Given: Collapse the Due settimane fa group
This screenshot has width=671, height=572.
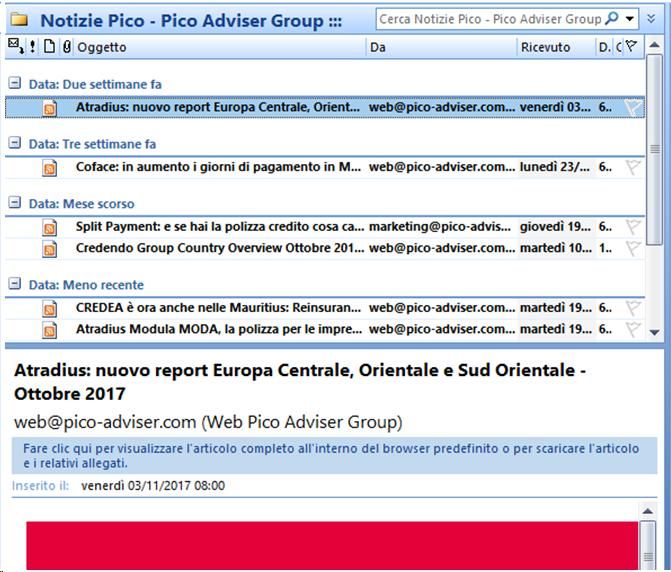Looking at the screenshot, I should pos(15,83).
